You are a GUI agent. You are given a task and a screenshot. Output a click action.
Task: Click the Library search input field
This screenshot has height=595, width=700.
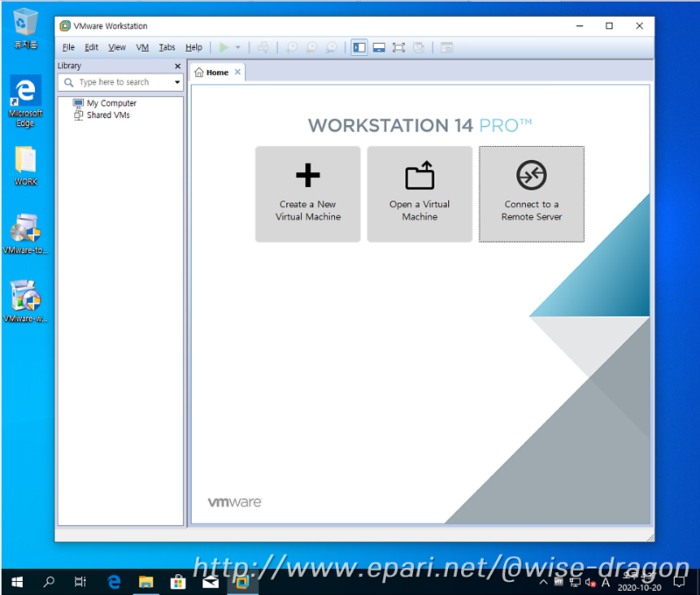(x=121, y=82)
